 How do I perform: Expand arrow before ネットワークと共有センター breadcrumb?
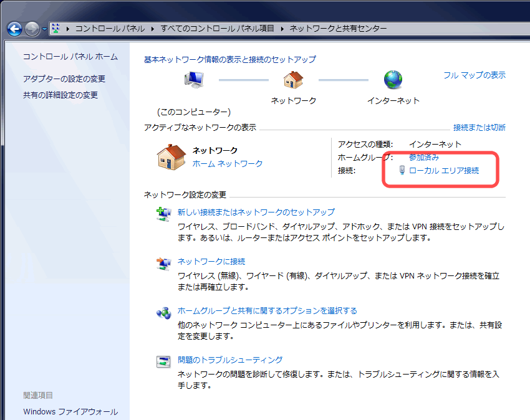pos(282,29)
